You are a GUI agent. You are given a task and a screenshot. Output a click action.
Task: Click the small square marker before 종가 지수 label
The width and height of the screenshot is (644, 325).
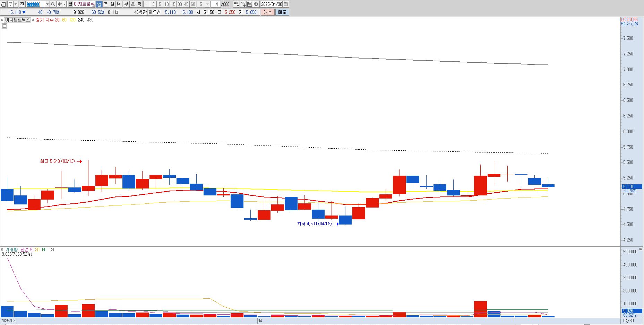click(33, 20)
